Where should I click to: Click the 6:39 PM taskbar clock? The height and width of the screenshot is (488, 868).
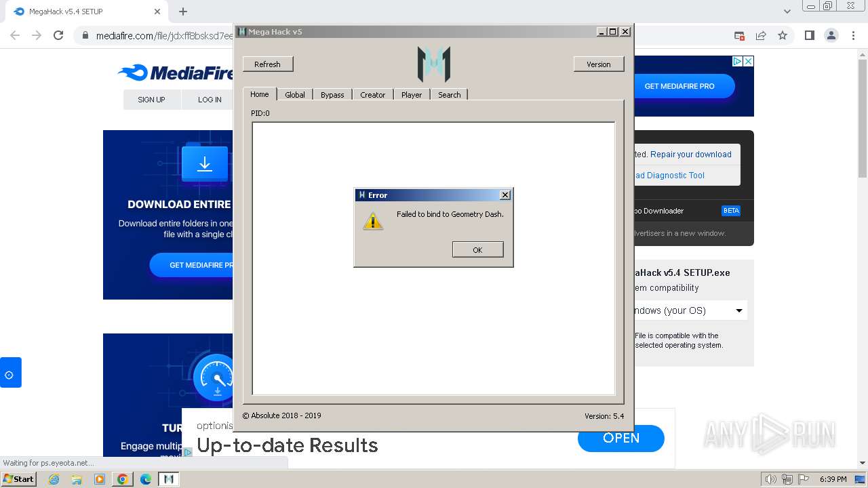tap(833, 479)
